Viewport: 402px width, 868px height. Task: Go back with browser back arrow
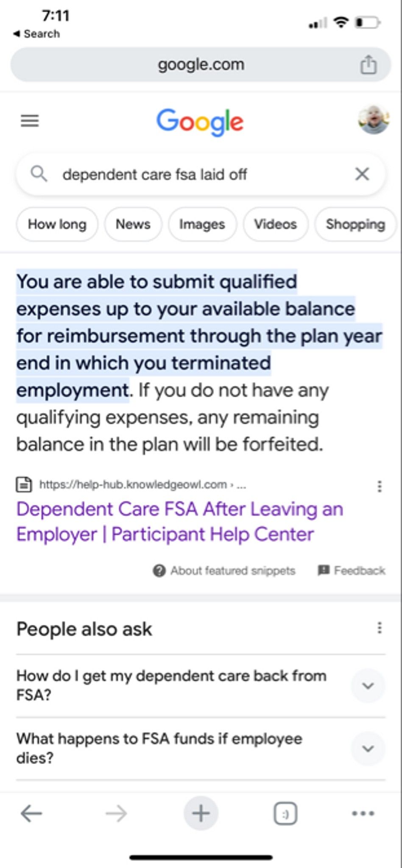point(31,813)
